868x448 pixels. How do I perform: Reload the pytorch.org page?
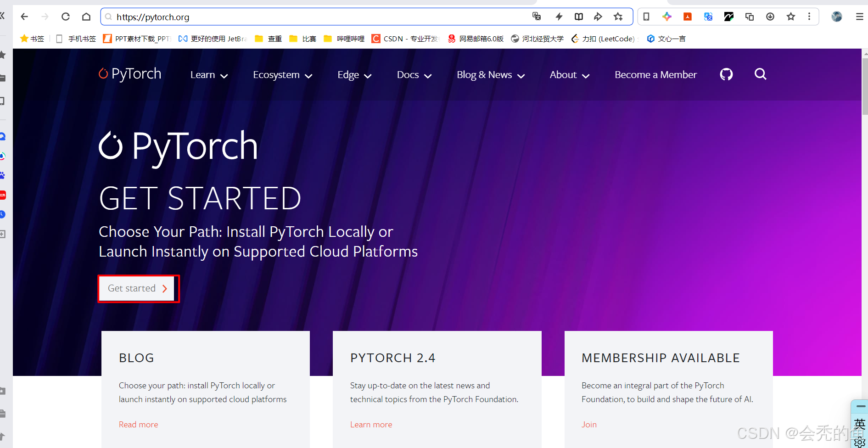coord(66,17)
